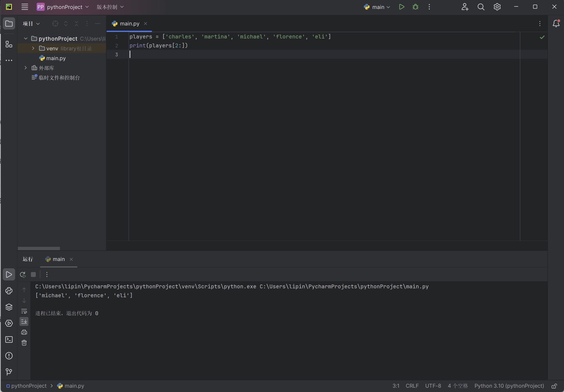Open main.py path link in console
This screenshot has height=392, width=564.
coord(344,286)
